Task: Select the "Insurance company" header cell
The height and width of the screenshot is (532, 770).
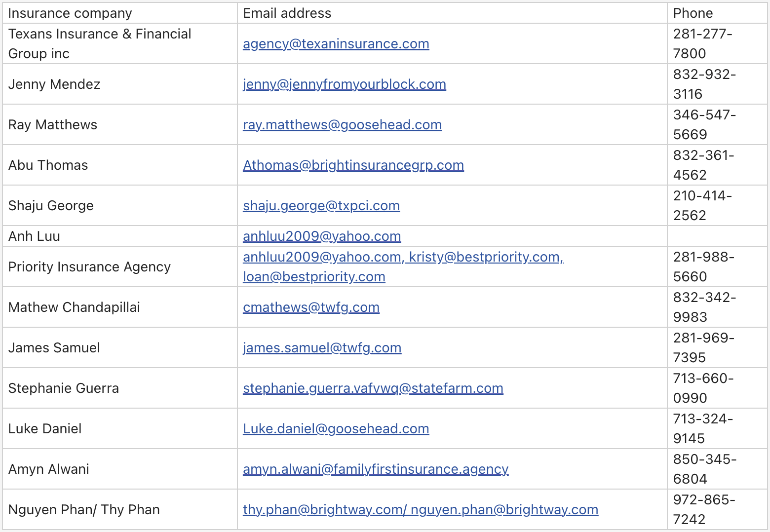Action: point(70,13)
